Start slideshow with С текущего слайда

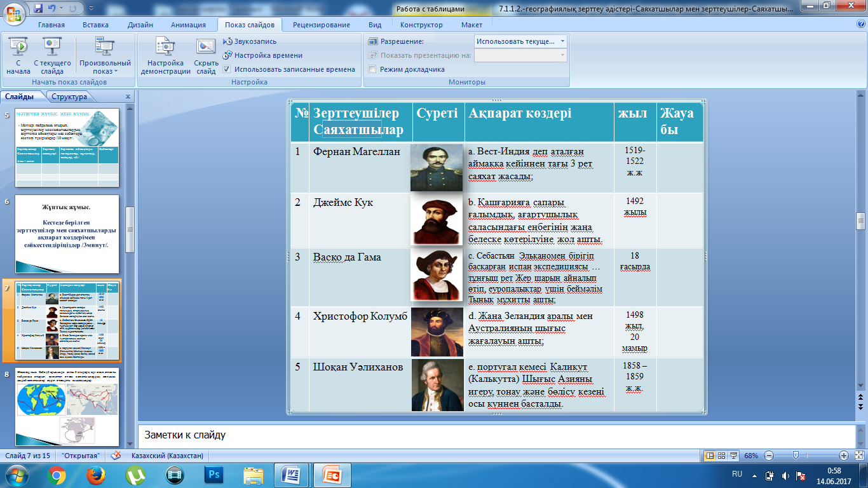pos(52,56)
